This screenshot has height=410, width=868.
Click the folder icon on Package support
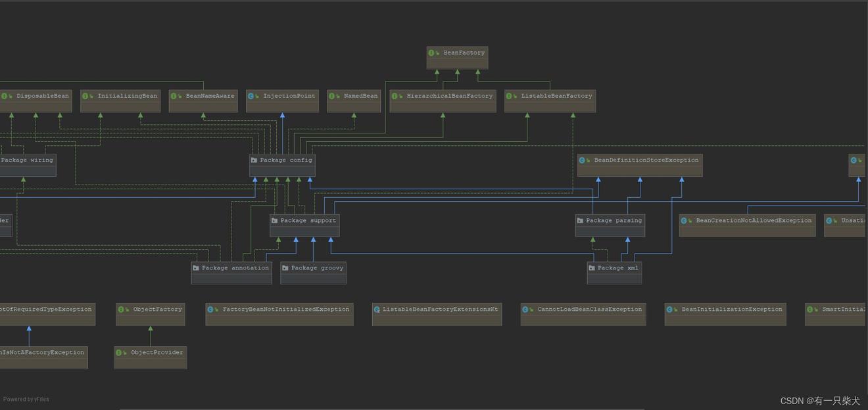click(275, 221)
